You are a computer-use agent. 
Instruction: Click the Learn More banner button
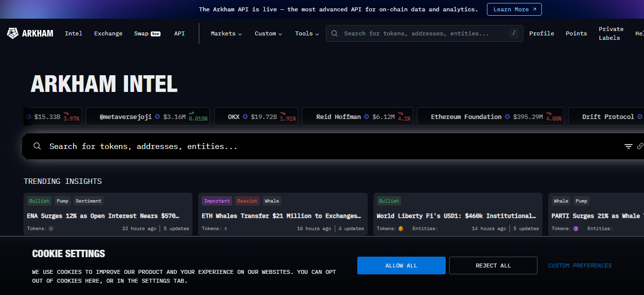[514, 9]
